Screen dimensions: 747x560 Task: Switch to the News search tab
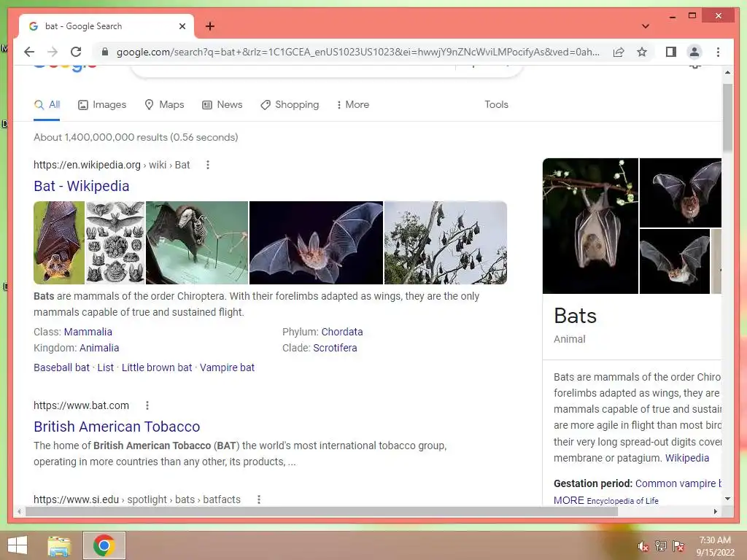pyautogui.click(x=222, y=105)
